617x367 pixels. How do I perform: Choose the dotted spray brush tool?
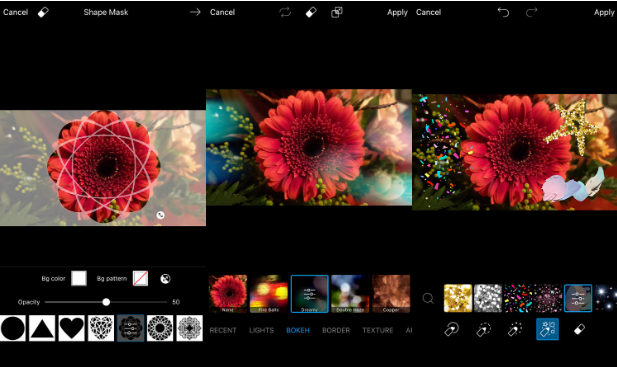point(484,329)
